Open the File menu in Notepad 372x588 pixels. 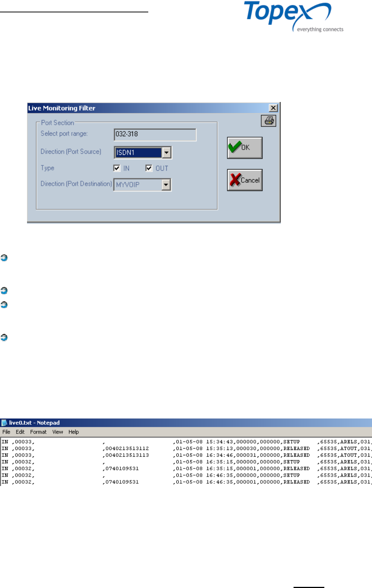6,432
